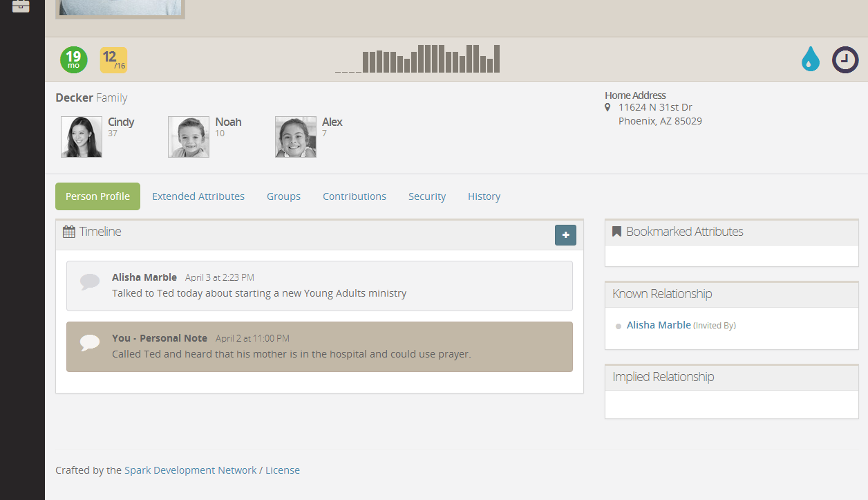Viewport: 868px width, 500px height.
Task: Click the speech bubble on Alisha Marble's note
Action: 90,282
